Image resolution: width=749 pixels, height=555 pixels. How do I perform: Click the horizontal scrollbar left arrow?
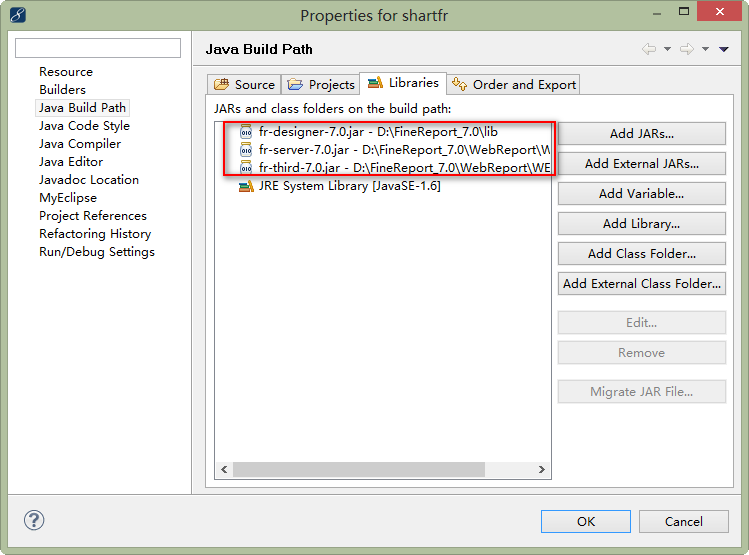point(224,470)
